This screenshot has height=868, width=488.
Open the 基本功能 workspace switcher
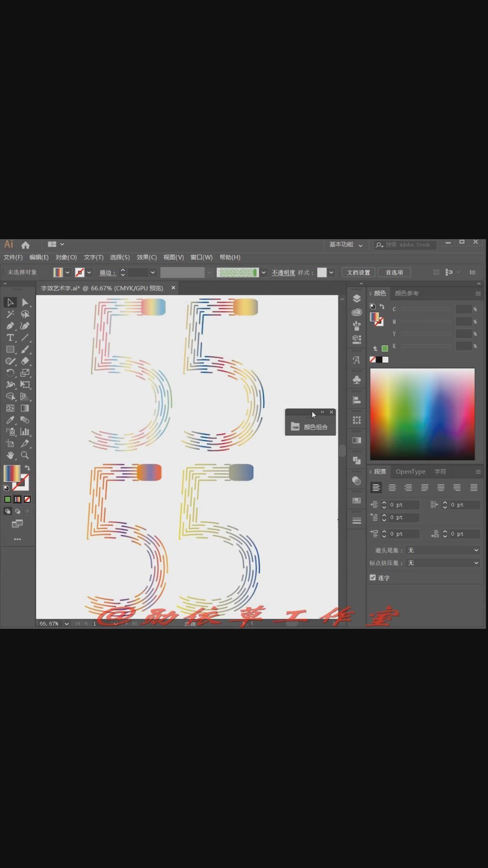[346, 245]
